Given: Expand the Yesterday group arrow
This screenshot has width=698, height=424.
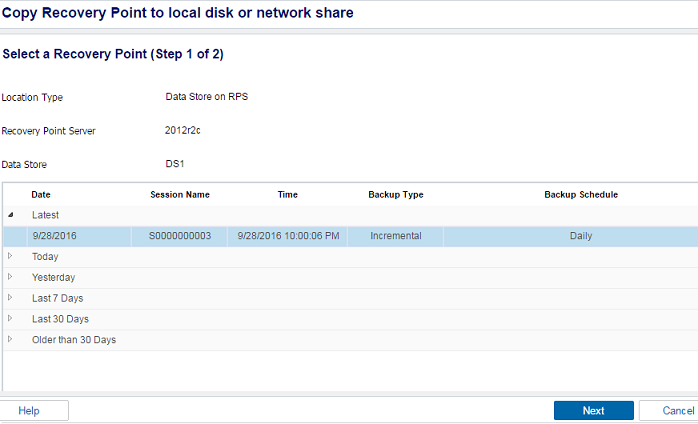Looking at the screenshot, I should pyautogui.click(x=10, y=277).
